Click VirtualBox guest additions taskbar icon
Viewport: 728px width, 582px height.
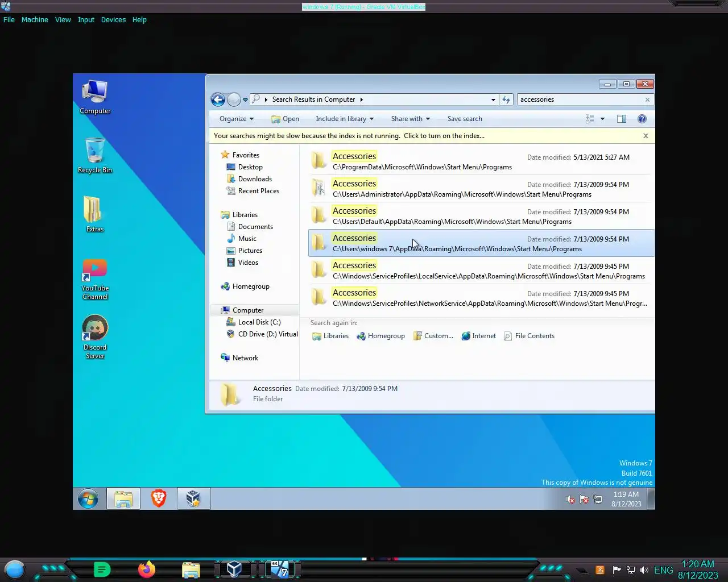[193, 499]
